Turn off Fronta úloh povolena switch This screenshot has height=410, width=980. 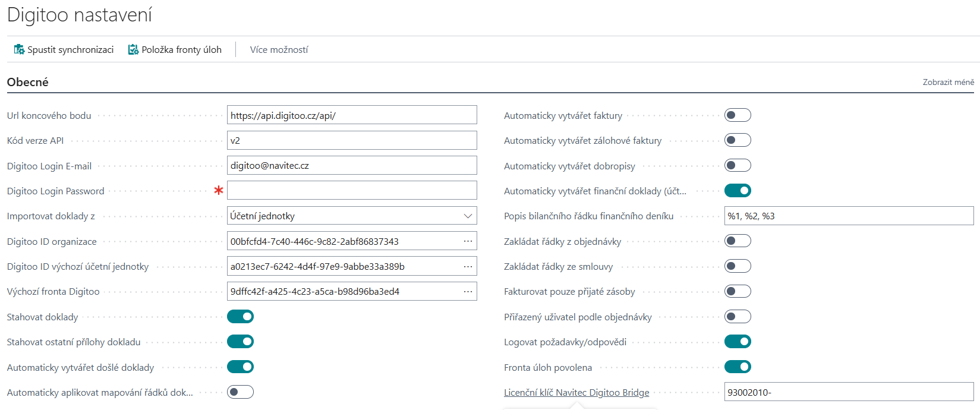tap(738, 367)
